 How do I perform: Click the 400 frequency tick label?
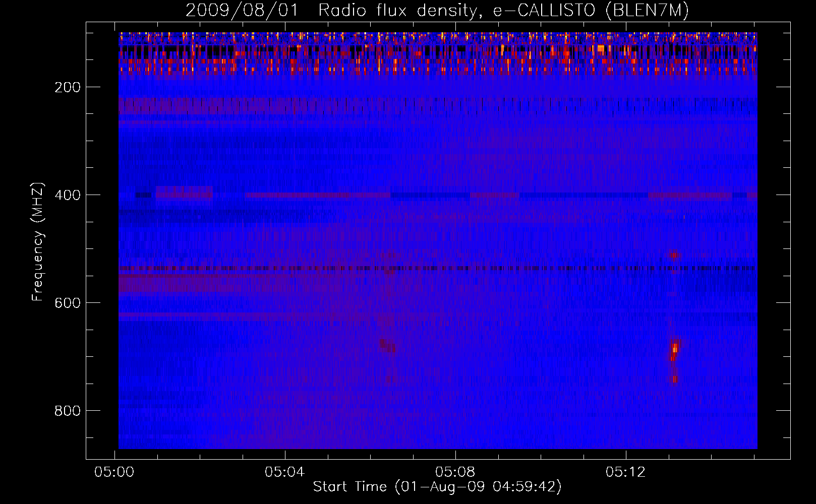click(68, 195)
